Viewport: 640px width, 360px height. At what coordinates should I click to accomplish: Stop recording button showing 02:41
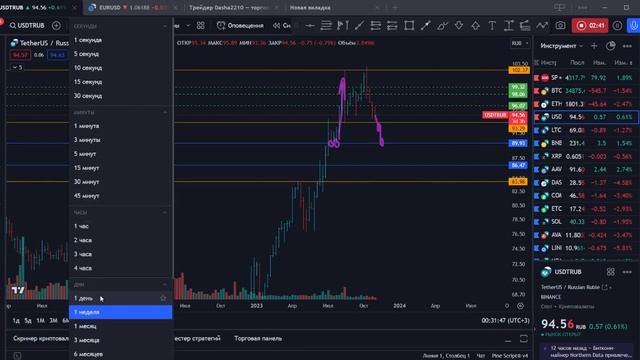[x=590, y=26]
